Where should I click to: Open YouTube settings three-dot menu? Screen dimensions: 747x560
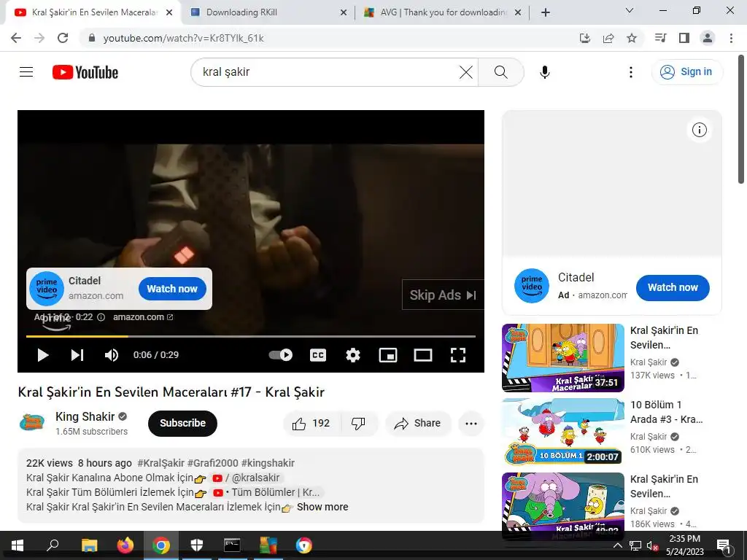(631, 72)
